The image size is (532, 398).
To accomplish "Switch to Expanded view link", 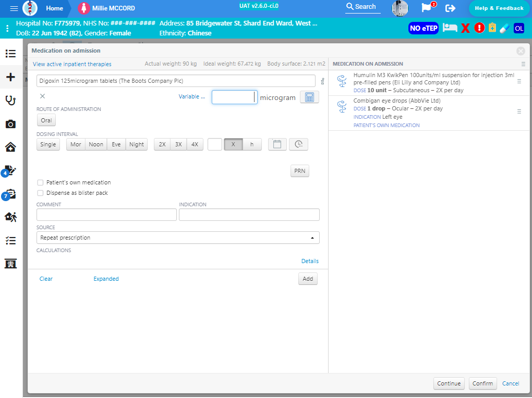I will 106,279.
